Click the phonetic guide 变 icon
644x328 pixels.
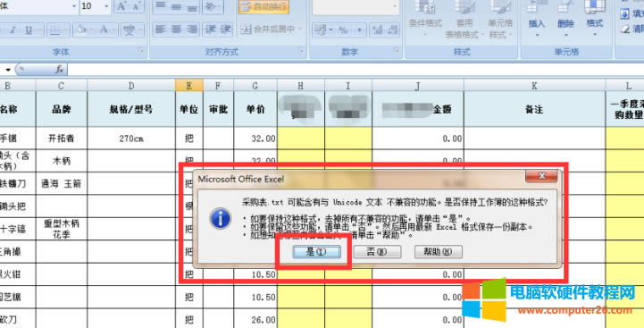[130, 29]
